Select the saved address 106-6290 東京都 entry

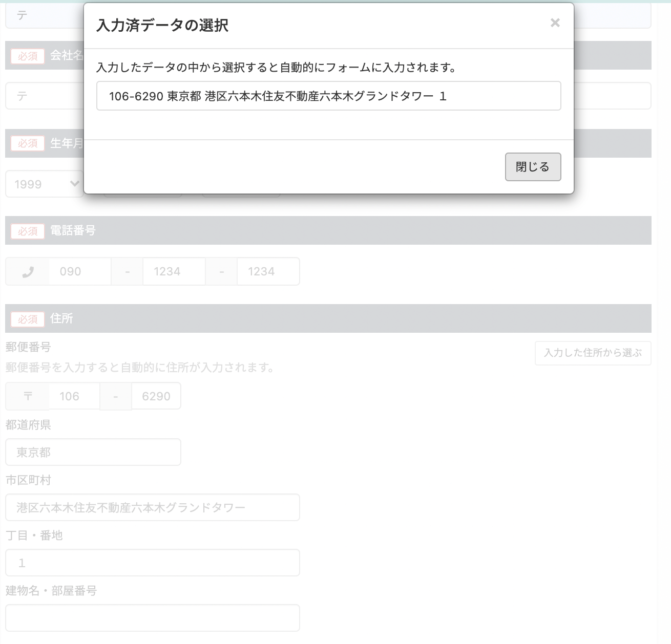click(328, 96)
